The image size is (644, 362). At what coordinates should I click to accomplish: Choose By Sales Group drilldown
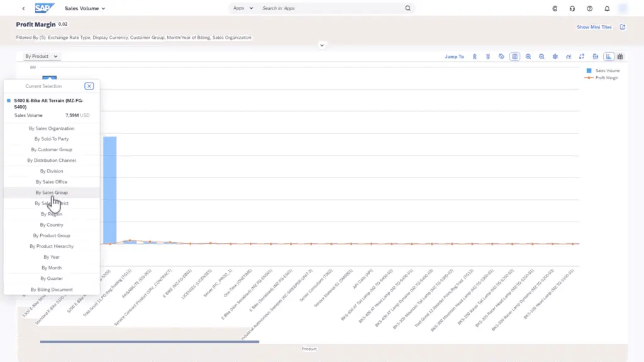(52, 193)
